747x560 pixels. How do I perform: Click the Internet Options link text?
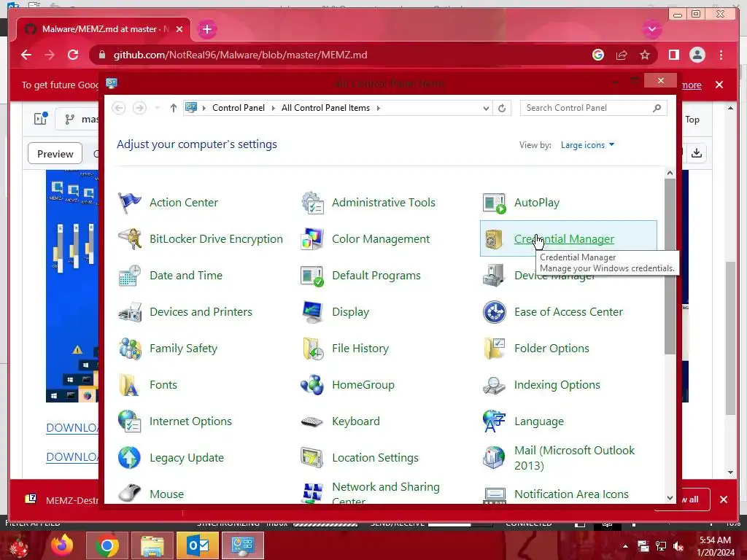190,421
